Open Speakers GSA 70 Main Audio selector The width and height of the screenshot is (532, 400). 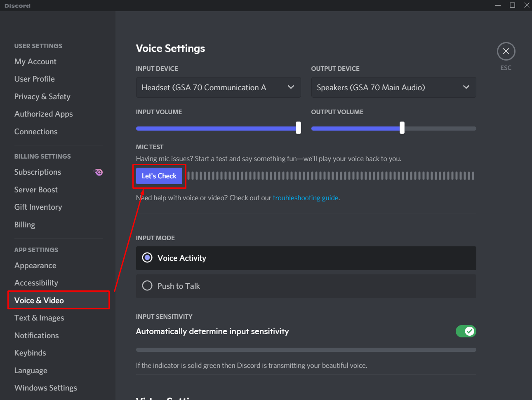pos(394,87)
